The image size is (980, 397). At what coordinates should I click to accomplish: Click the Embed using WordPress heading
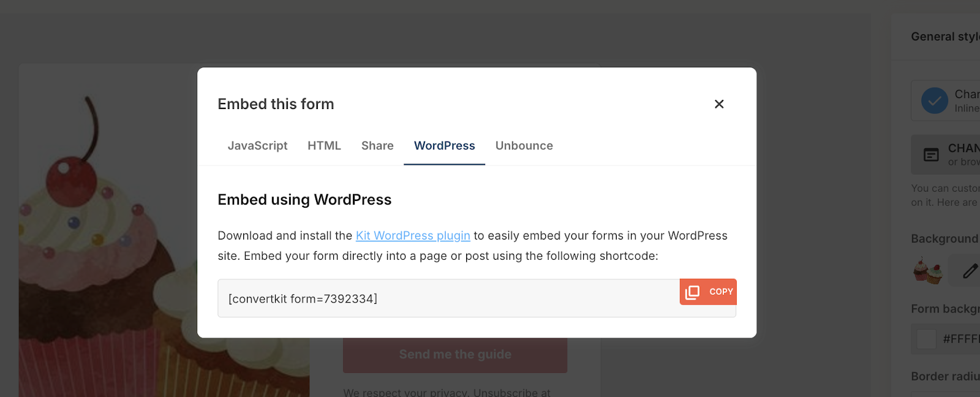click(x=304, y=200)
